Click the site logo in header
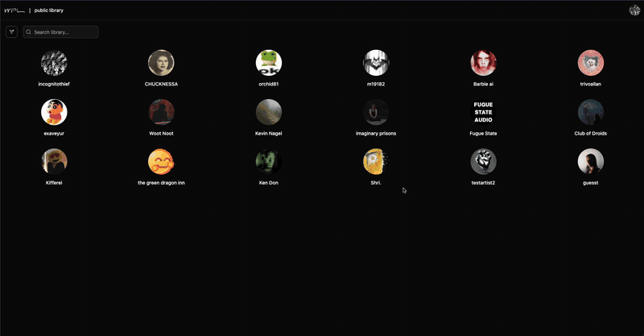The height and width of the screenshot is (336, 644). (14, 10)
